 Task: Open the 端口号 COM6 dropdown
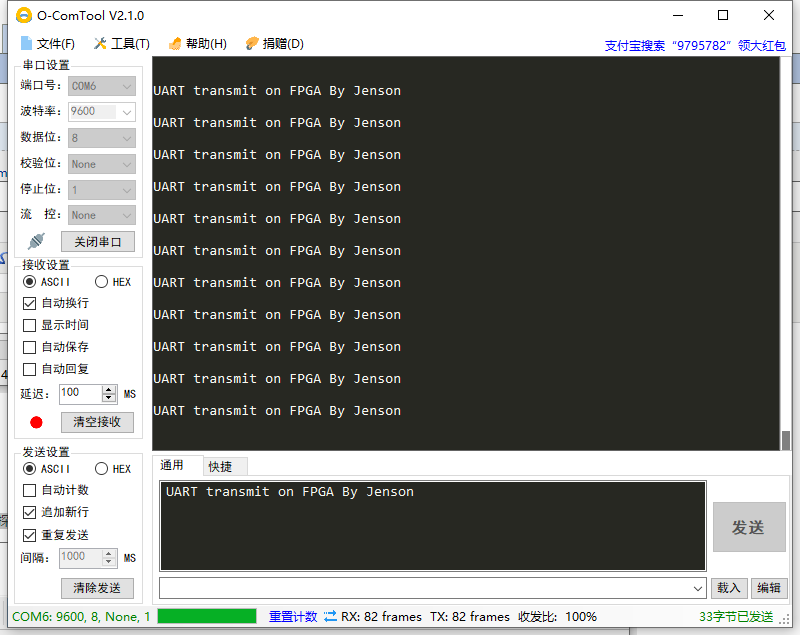(102, 86)
